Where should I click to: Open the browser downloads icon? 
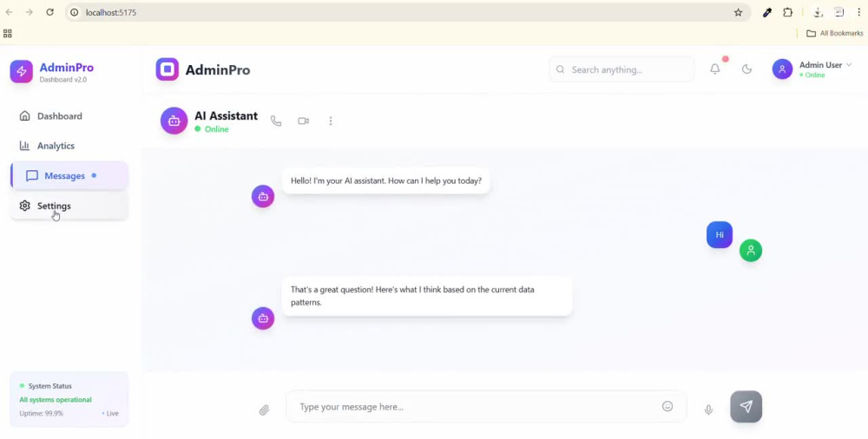point(819,12)
